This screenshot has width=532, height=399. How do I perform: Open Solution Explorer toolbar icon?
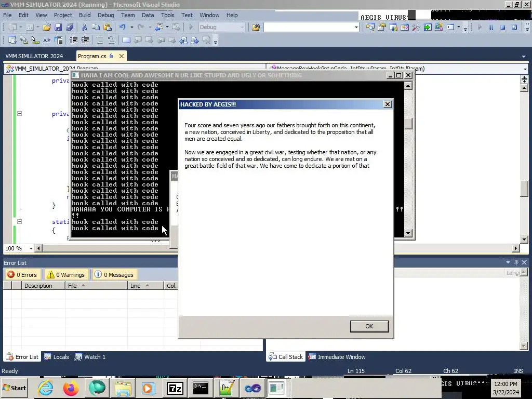(370, 27)
